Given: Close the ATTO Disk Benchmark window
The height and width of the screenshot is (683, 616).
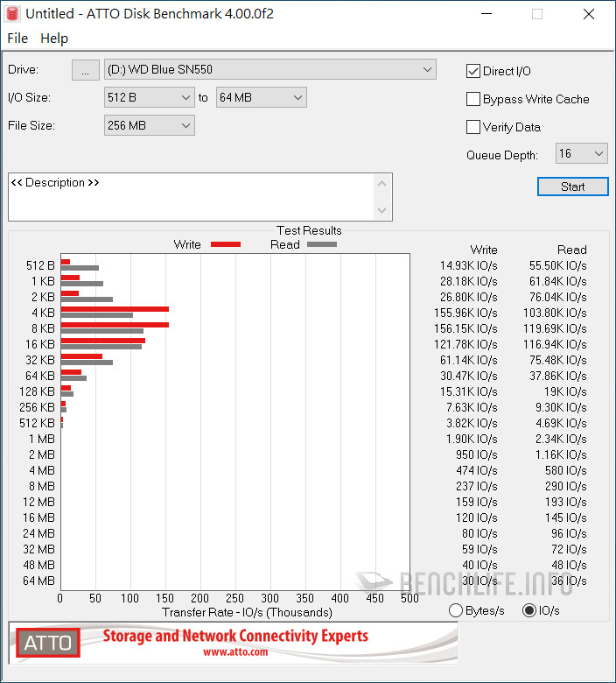Looking at the screenshot, I should (x=589, y=14).
